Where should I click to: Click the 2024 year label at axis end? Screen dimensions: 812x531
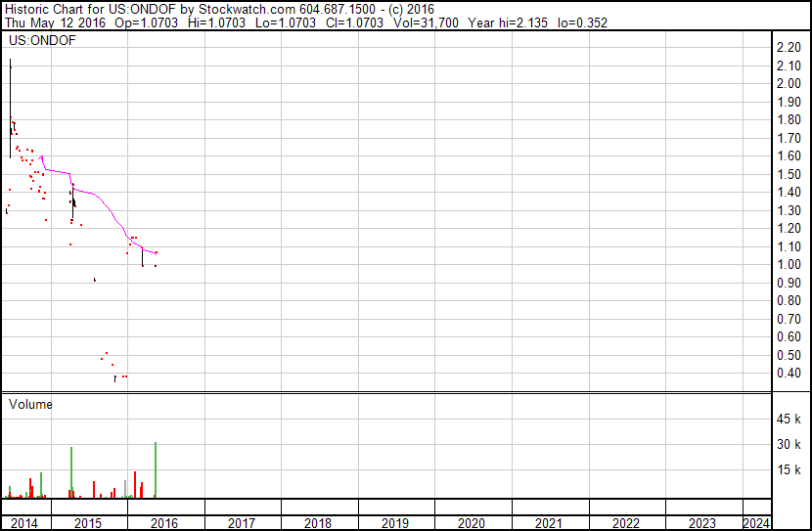(x=755, y=523)
